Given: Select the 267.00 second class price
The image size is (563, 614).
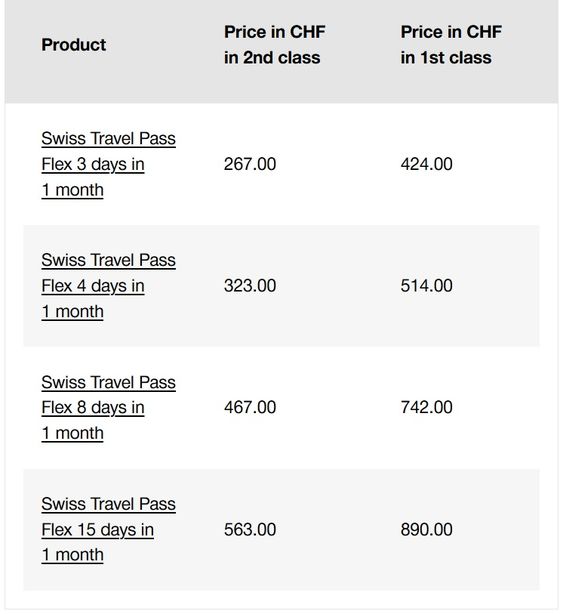Looking at the screenshot, I should click(250, 164).
